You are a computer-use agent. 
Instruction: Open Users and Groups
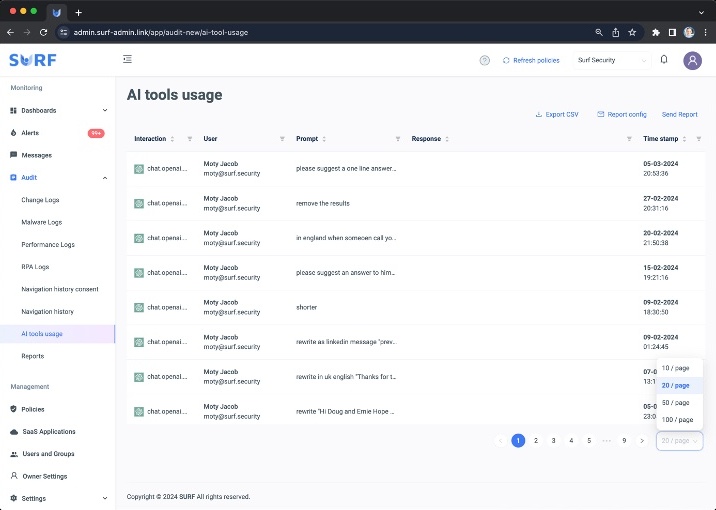pyautogui.click(x=48, y=454)
